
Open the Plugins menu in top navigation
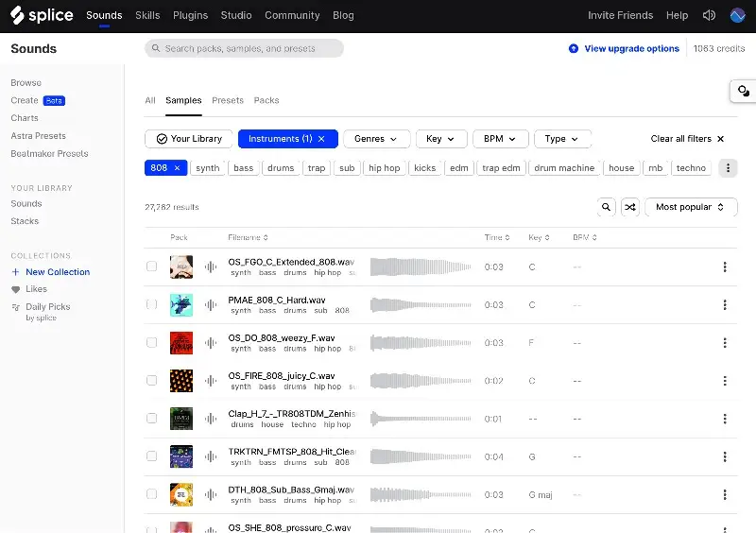click(191, 15)
